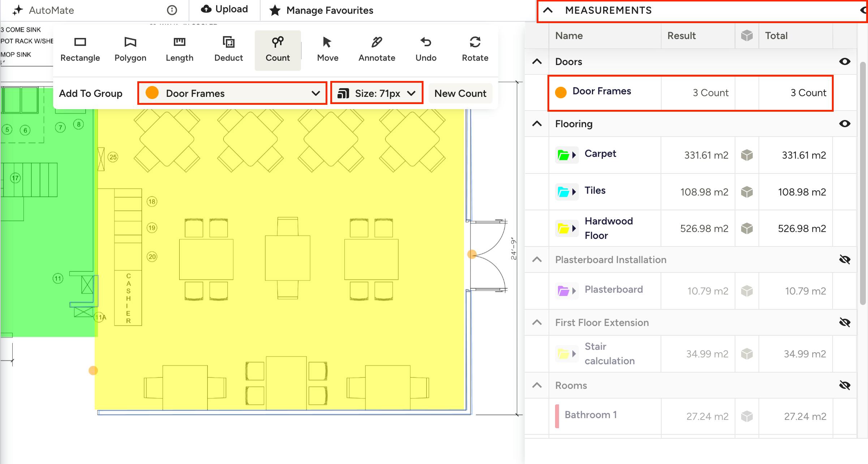Rotate the floor plan
The image size is (868, 464).
coord(475,50)
